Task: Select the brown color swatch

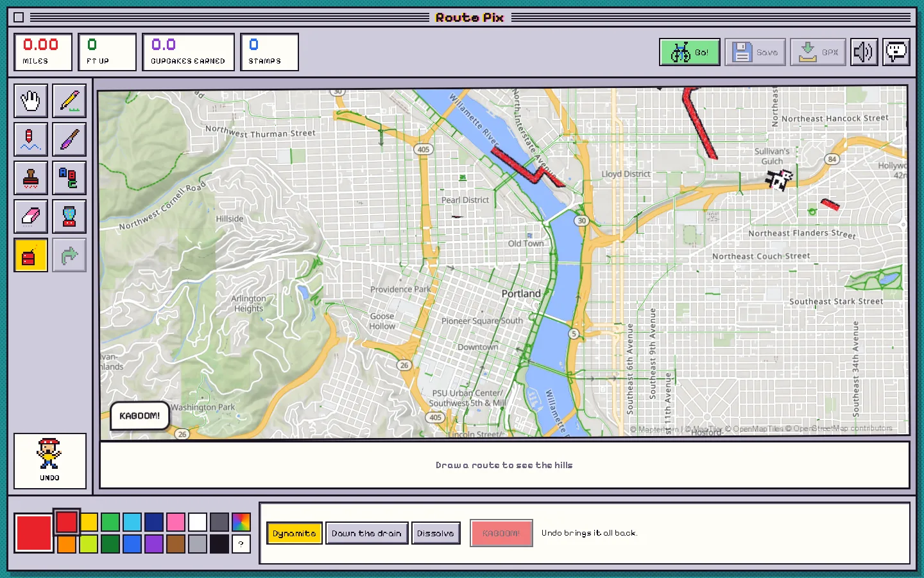Action: 176,544
